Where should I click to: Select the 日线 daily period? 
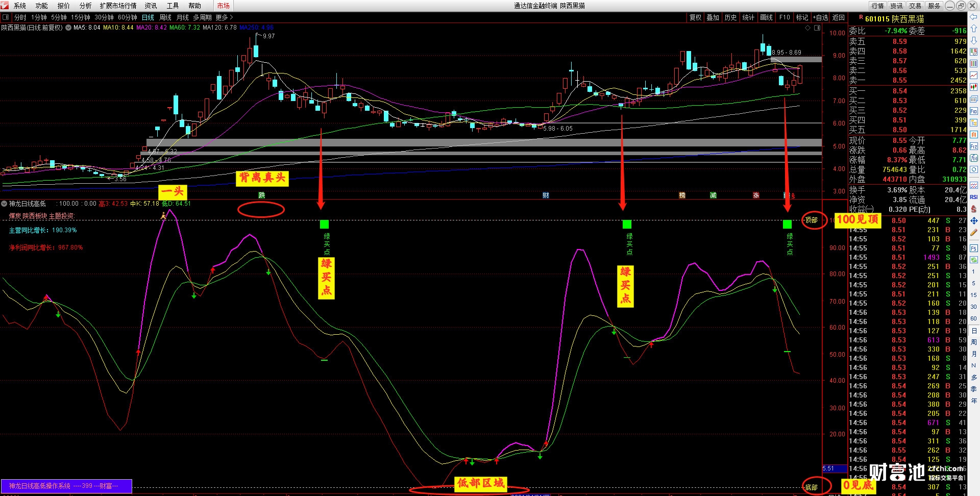(x=148, y=17)
